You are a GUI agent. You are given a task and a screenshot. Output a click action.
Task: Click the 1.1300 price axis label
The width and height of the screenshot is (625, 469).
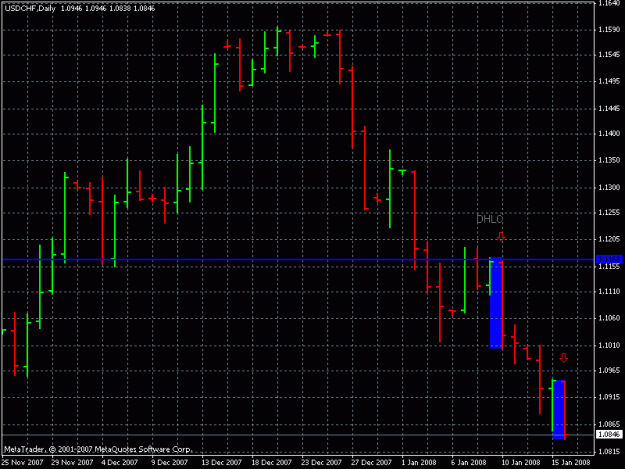point(609,187)
